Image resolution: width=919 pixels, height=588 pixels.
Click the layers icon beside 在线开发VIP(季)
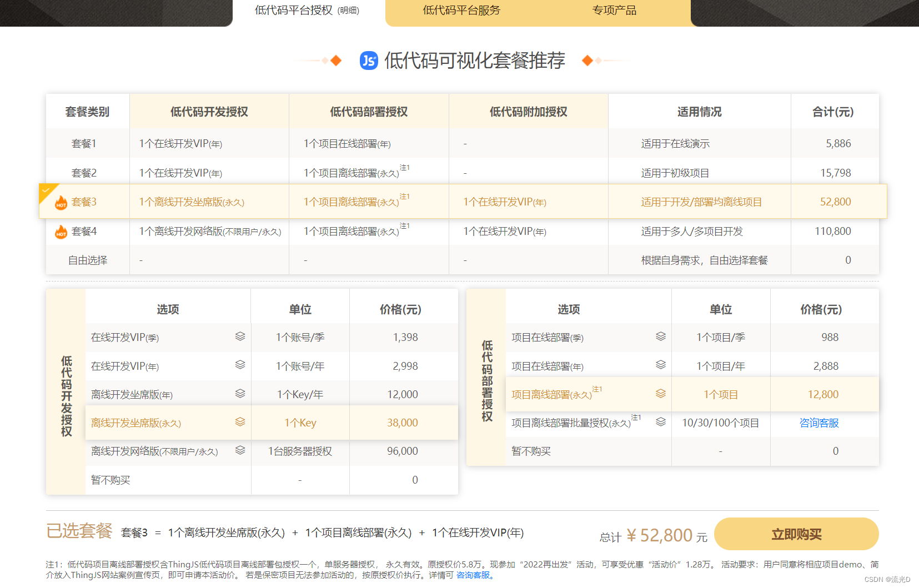pos(240,336)
